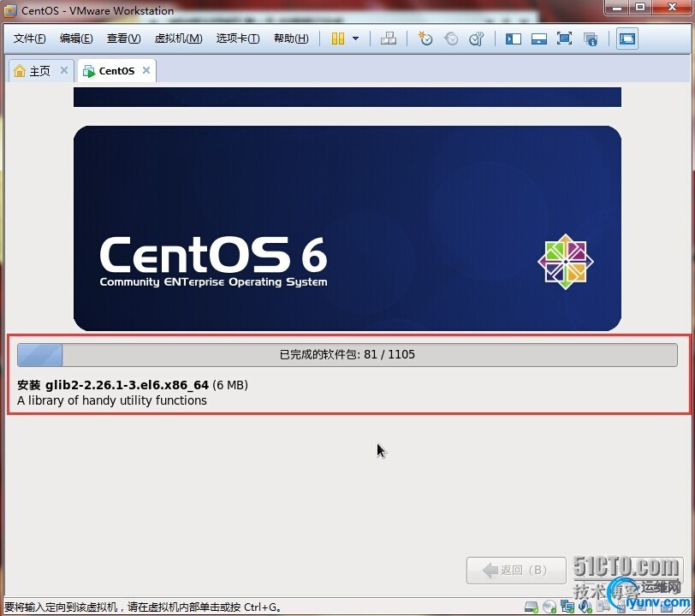Click the VMware Workstation title bar icon
This screenshot has width=695, height=616.
pos(10,10)
